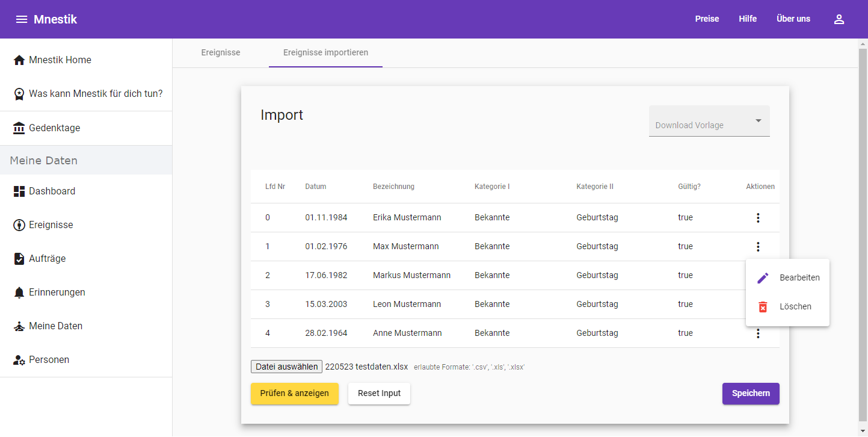Choose Löschen in the context menu

[787, 307]
